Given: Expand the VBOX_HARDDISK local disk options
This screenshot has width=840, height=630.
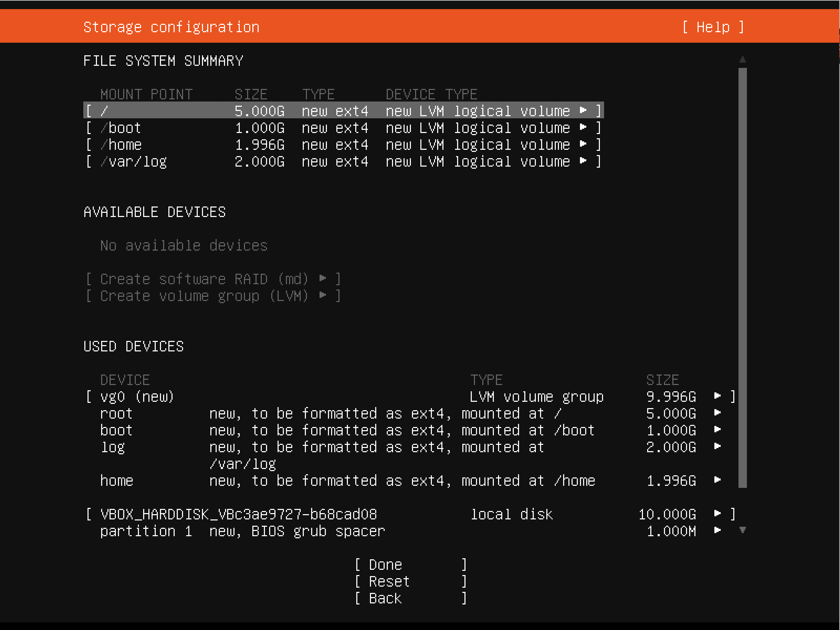Looking at the screenshot, I should [717, 514].
